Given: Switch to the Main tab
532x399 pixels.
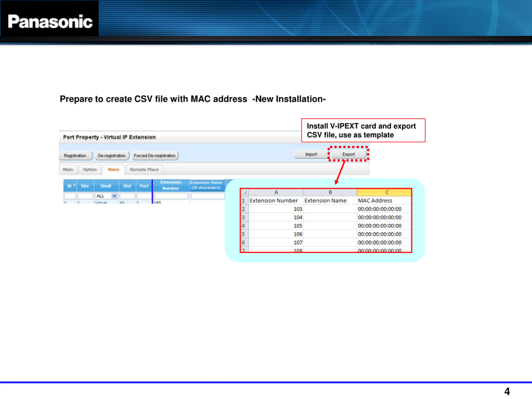Looking at the screenshot, I should [68, 170].
